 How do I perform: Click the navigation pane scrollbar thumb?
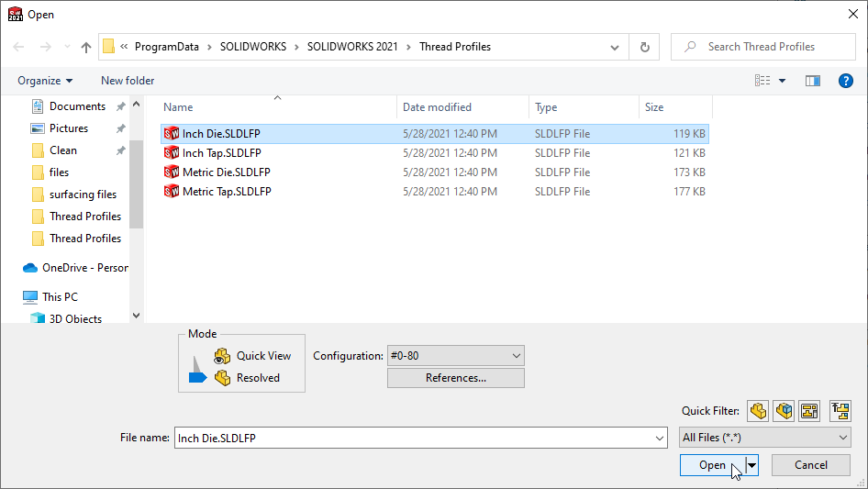tap(136, 183)
